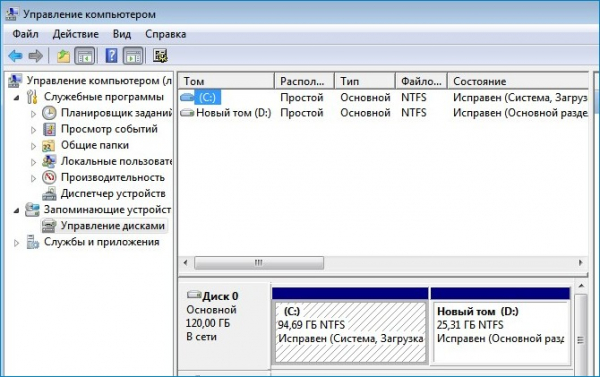The height and width of the screenshot is (377, 600).
Task: Expand the Производительность node
Action: (33, 178)
